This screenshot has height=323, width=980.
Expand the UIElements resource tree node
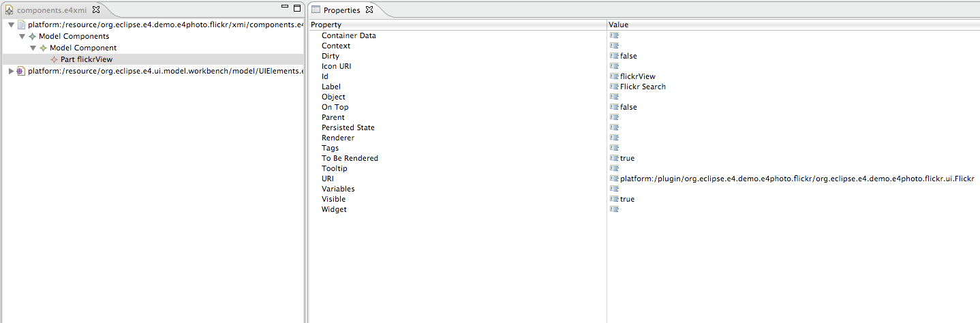(x=11, y=71)
